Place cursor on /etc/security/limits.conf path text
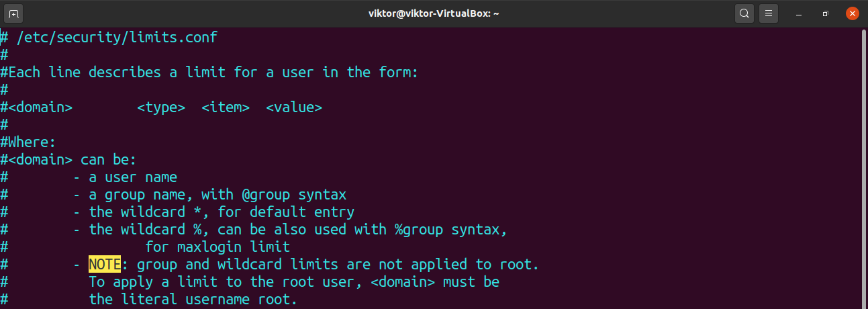The image size is (868, 309). (x=117, y=38)
